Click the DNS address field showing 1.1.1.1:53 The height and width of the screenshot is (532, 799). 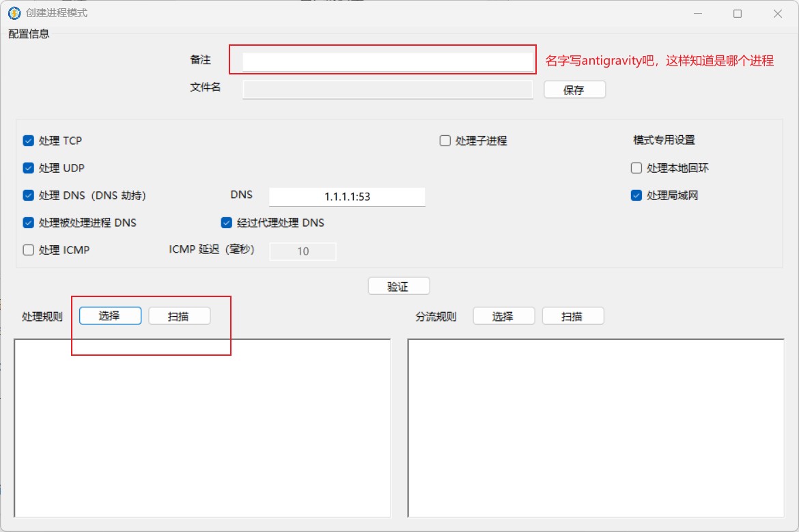346,197
